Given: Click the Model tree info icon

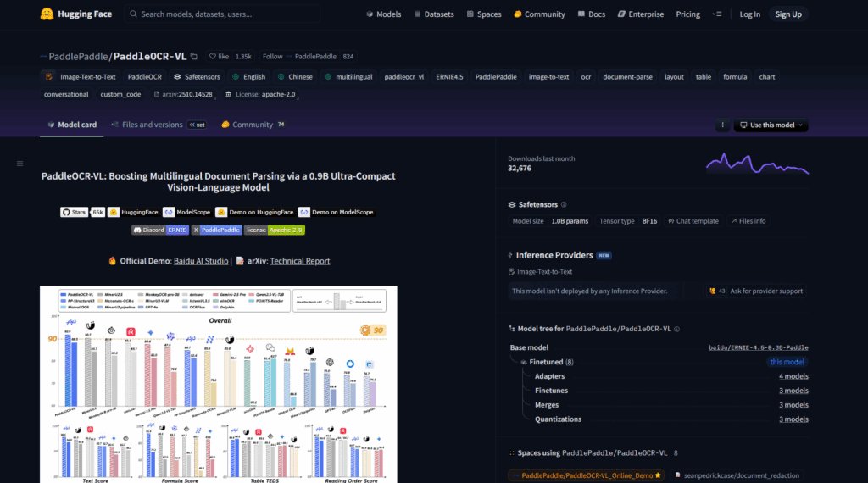Looking at the screenshot, I should coord(676,329).
